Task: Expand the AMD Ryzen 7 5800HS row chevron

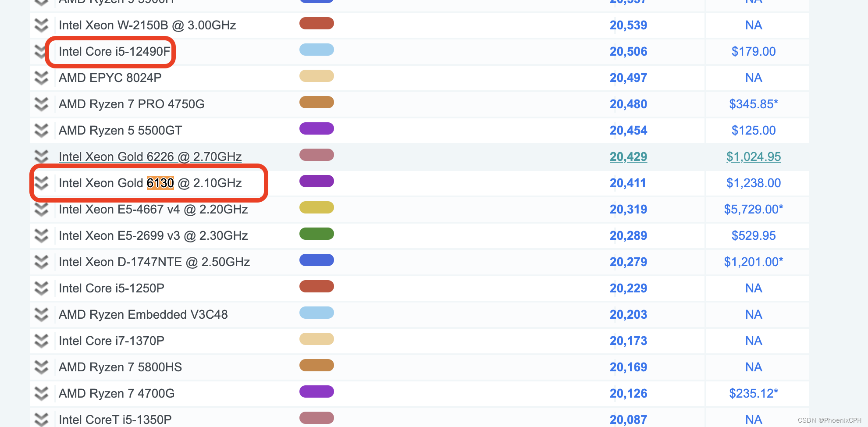Action: pos(41,367)
